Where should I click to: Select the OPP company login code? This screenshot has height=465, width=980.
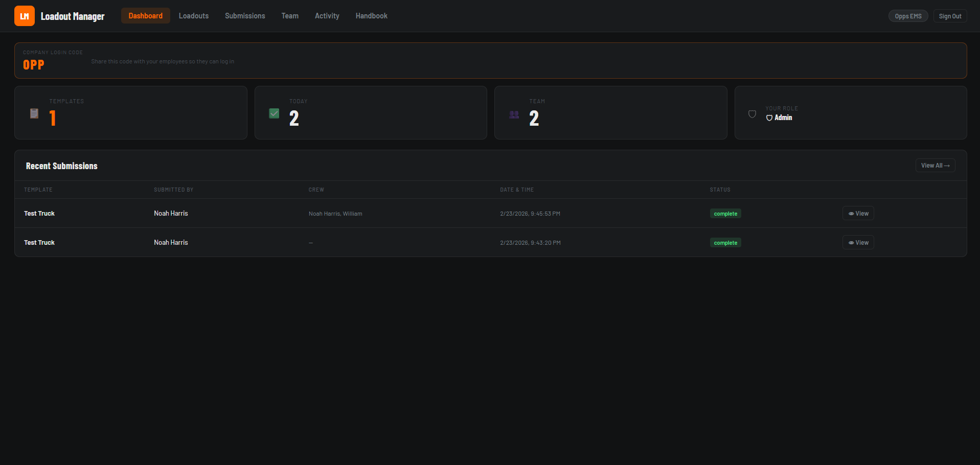[34, 64]
